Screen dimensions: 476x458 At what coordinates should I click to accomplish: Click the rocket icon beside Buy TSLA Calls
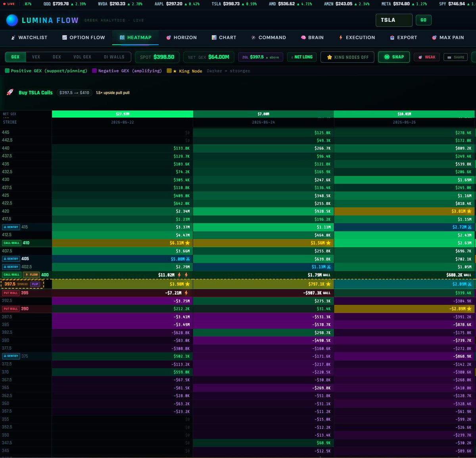click(10, 92)
